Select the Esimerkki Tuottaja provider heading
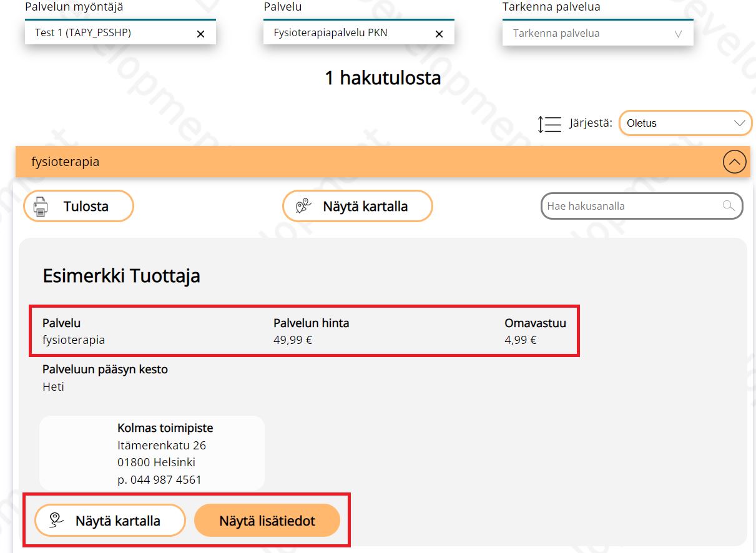 (x=121, y=276)
